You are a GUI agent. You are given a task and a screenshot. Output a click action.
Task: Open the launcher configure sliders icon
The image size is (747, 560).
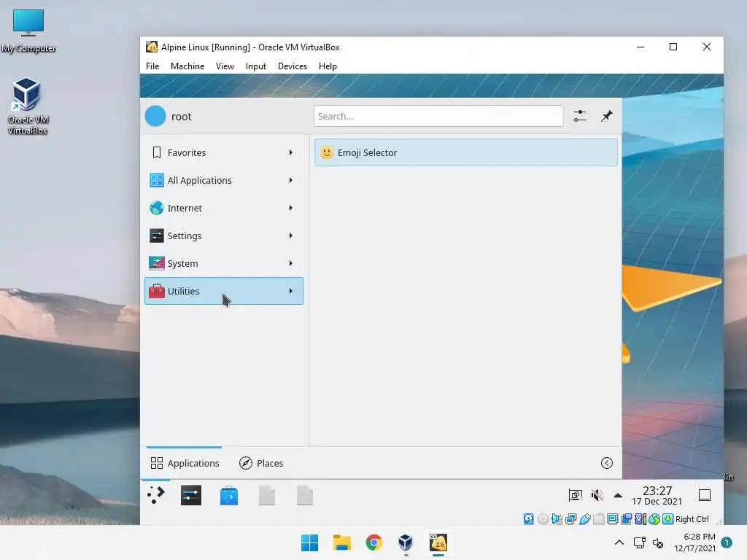(x=580, y=116)
